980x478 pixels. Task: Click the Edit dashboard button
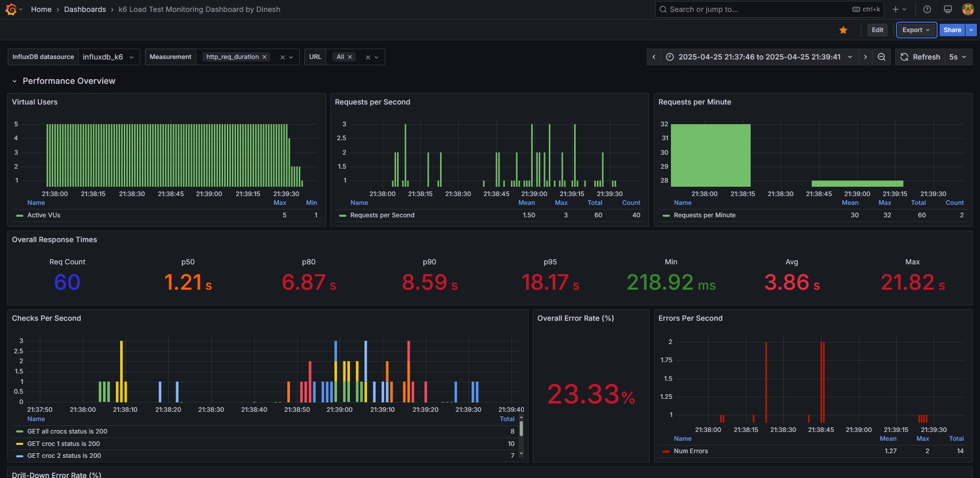(877, 30)
